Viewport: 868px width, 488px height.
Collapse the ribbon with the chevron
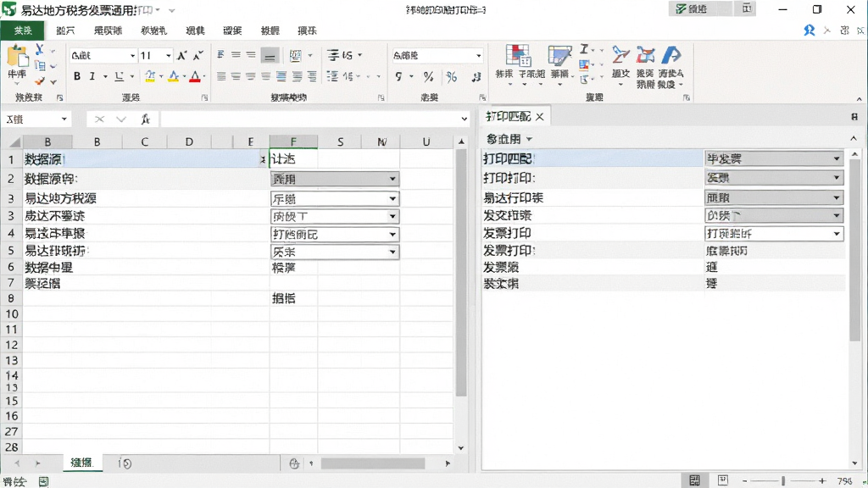point(860,98)
